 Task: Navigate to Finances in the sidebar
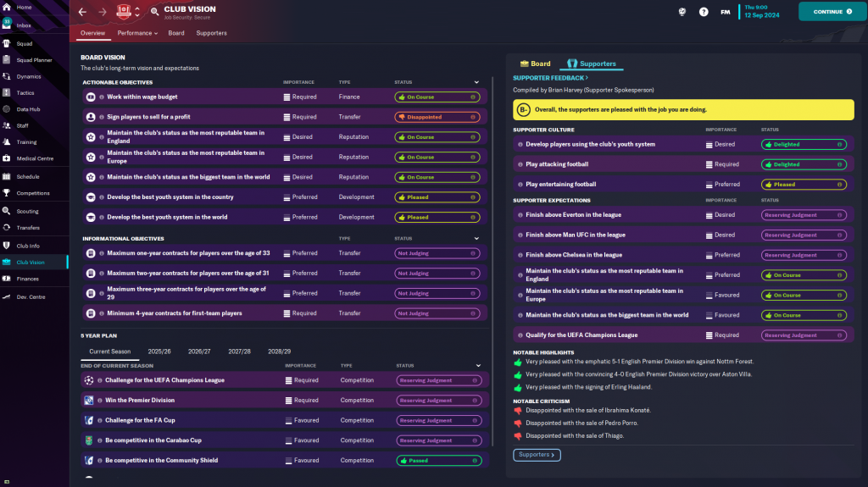tap(27, 279)
